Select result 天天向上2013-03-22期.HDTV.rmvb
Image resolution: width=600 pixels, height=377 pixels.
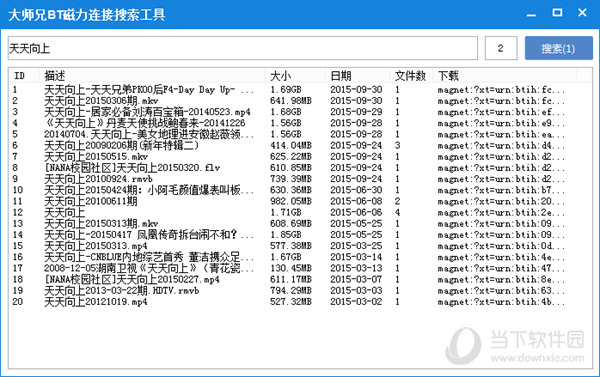122,291
